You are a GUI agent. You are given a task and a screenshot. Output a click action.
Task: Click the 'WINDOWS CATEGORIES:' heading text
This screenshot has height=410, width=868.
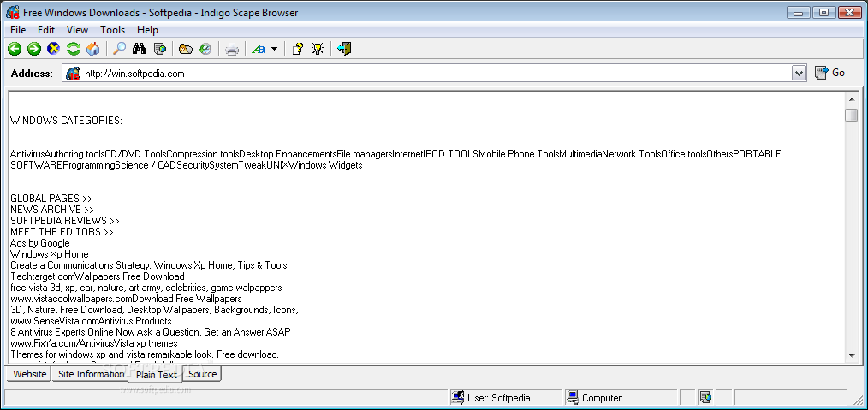tap(67, 121)
